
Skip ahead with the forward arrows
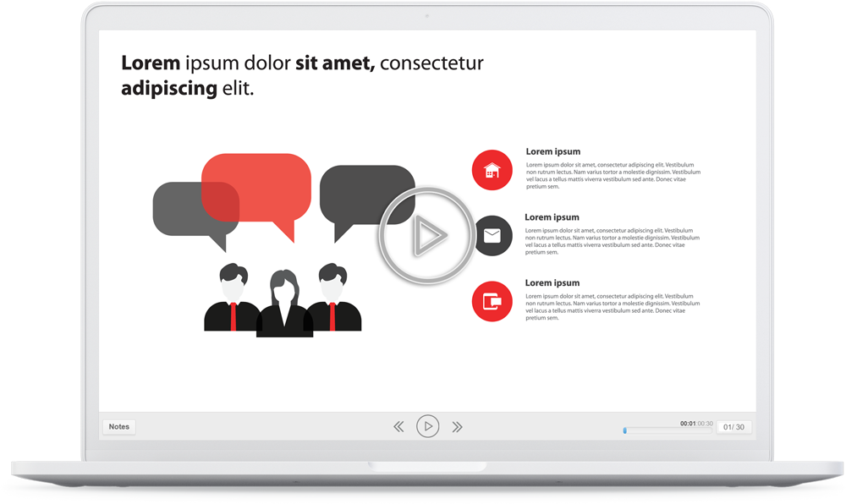457,427
